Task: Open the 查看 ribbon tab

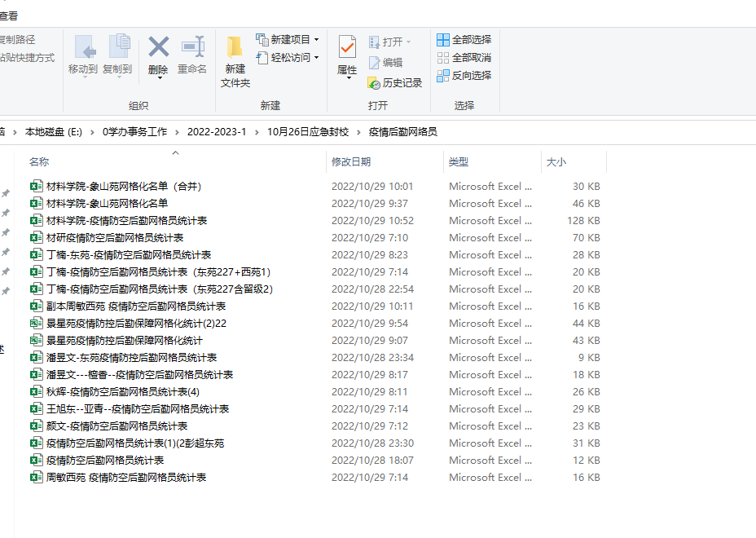Action: pyautogui.click(x=8, y=15)
